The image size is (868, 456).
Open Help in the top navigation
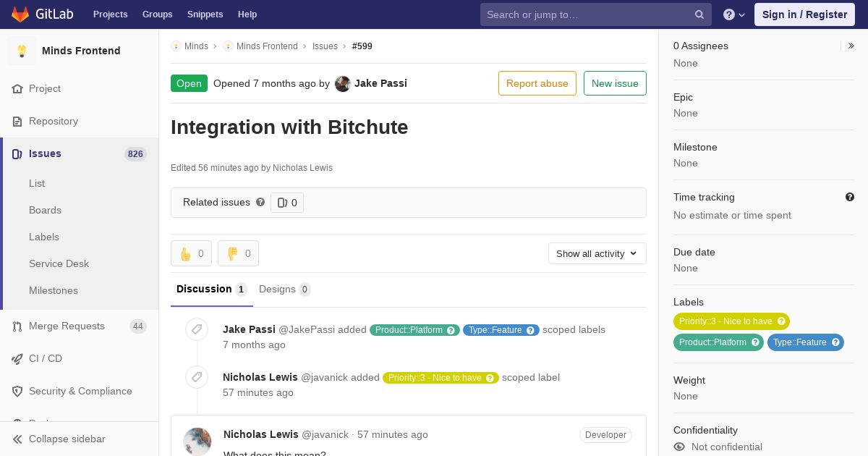247,14
